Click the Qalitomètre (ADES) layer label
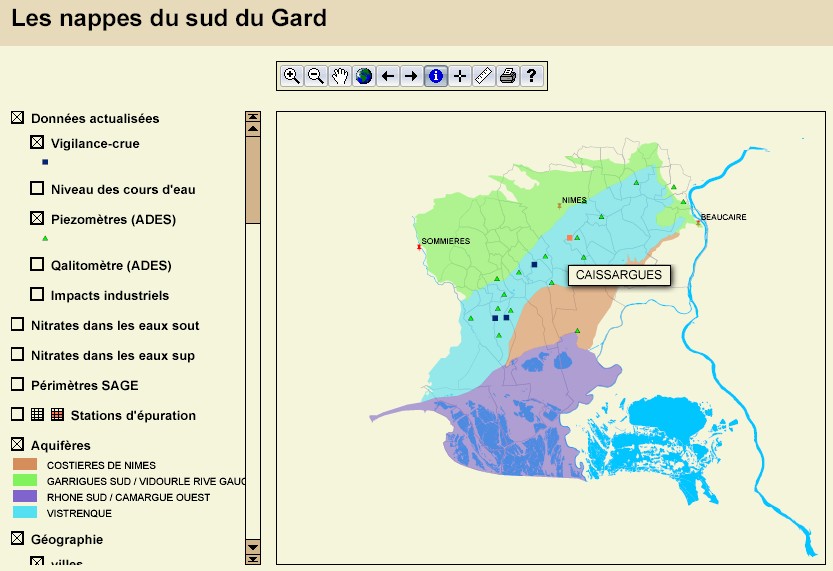This screenshot has height=571, width=833. [x=111, y=266]
